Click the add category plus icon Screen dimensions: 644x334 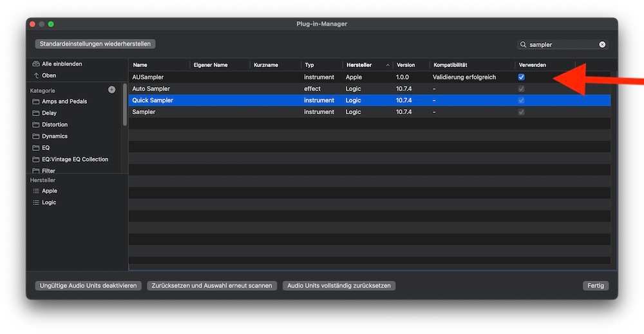tap(111, 90)
